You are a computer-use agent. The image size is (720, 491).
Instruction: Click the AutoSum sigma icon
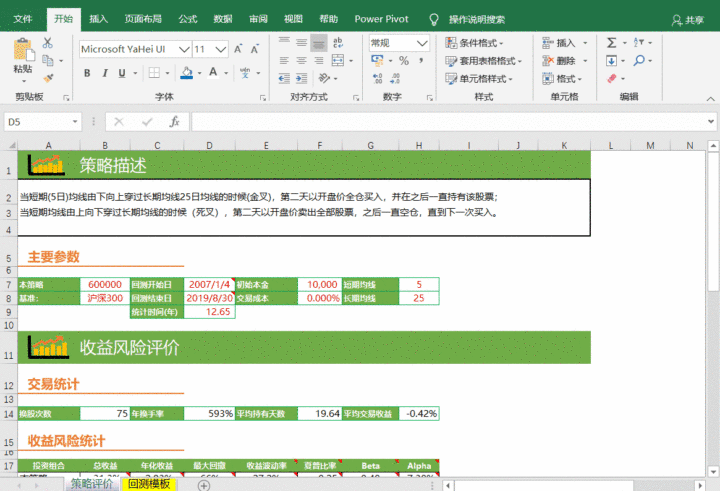(x=612, y=43)
